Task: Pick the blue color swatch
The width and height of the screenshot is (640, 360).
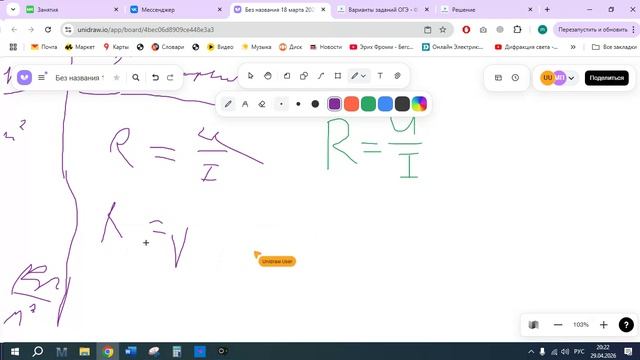Action: point(385,104)
